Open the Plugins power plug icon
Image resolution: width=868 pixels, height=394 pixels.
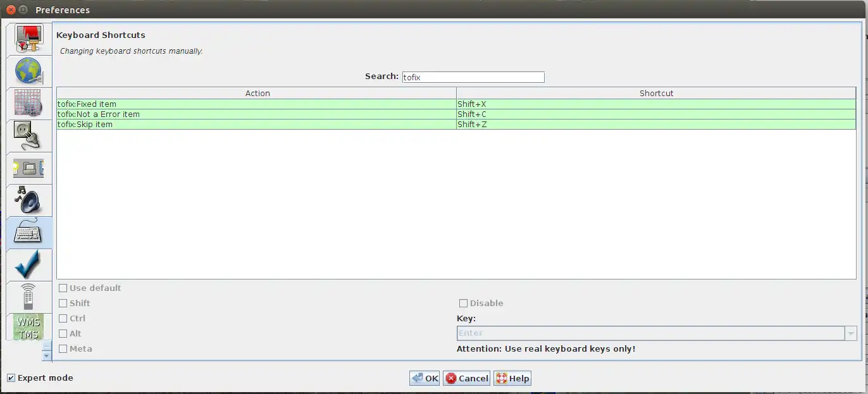point(28,135)
